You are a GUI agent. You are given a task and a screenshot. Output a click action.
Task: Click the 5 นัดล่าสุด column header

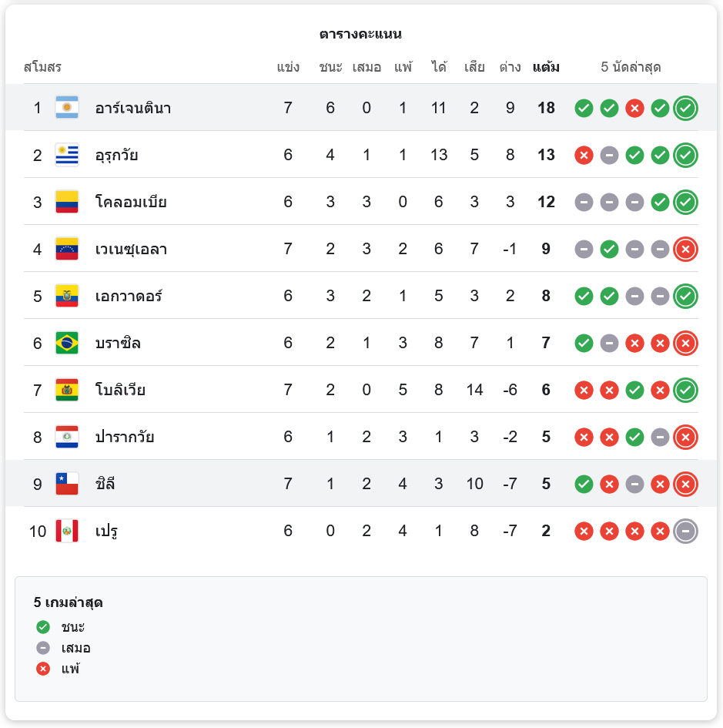click(631, 67)
